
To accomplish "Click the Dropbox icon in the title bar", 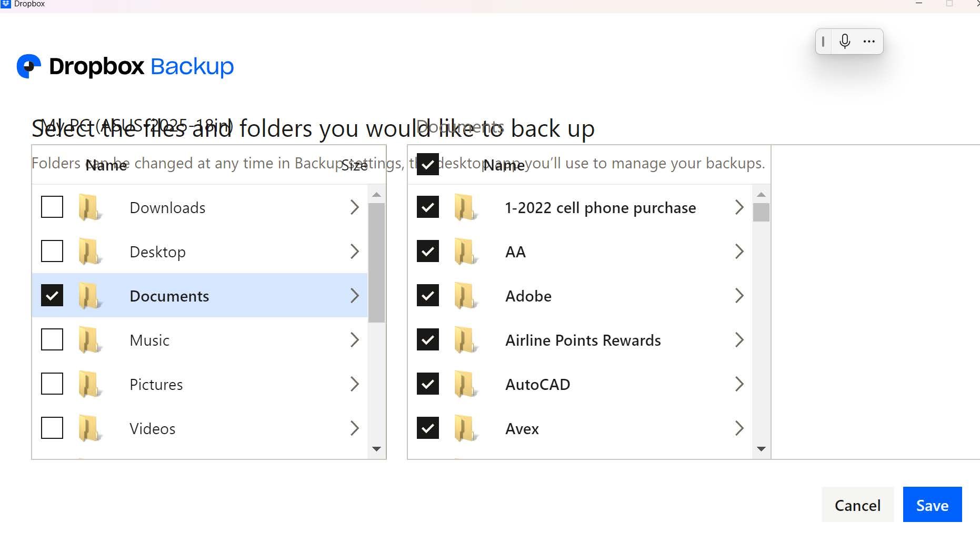I will [x=6, y=4].
